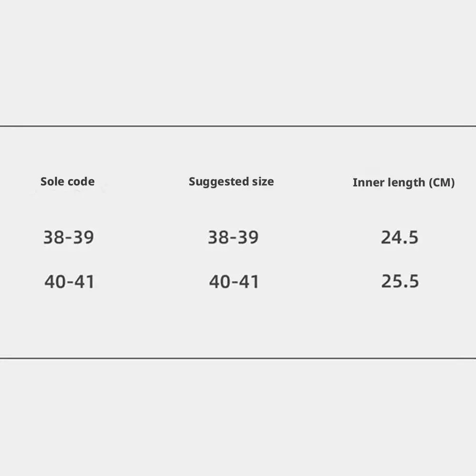Click the top horizontal divider line

click(238, 126)
